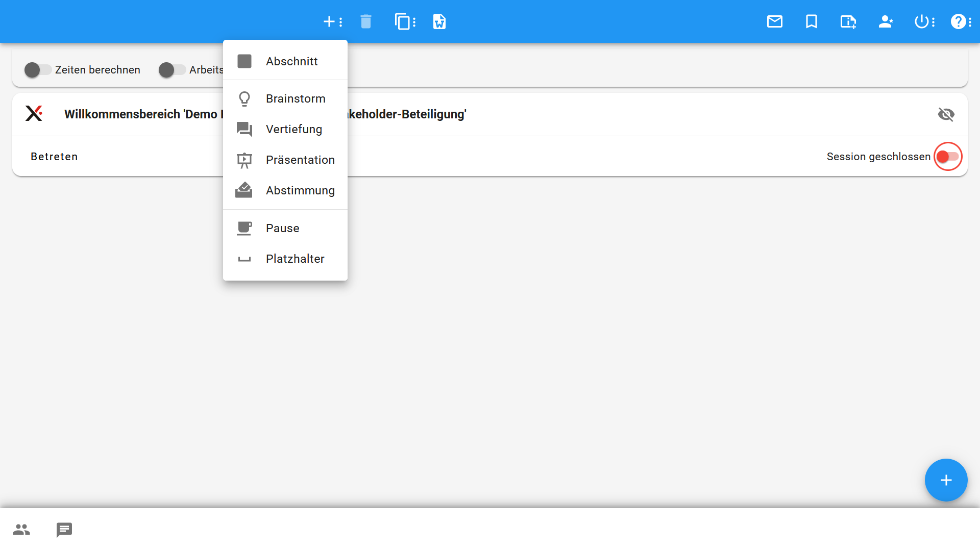Screen dimensions: 980x551
Task: Select Platzhalter menu entry
Action: (285, 259)
